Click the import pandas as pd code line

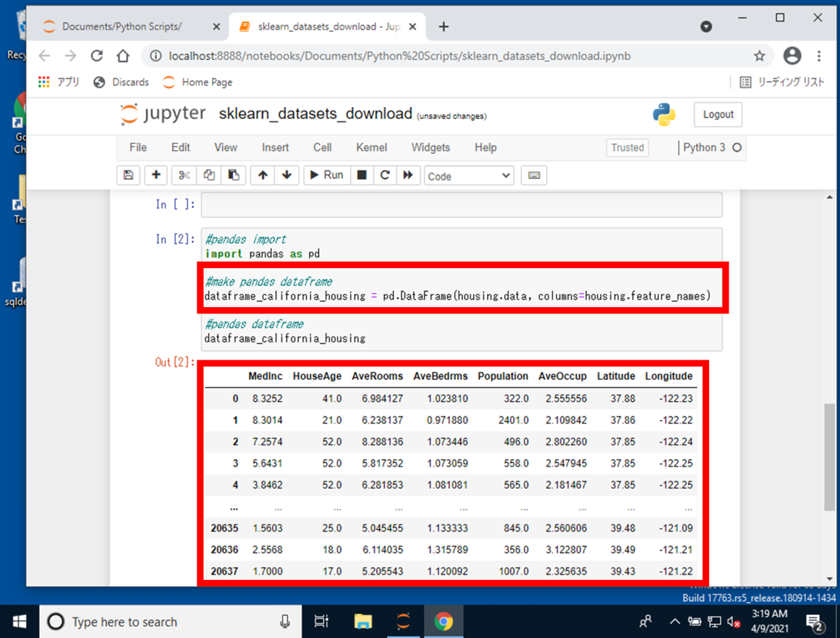[x=262, y=253]
